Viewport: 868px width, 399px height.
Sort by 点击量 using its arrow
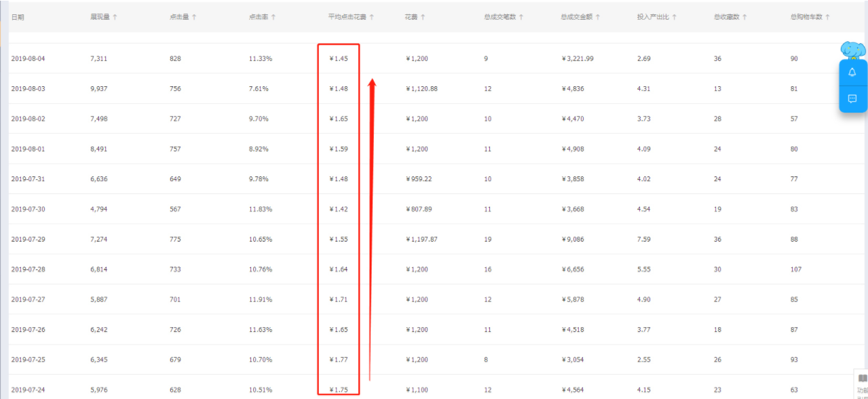coord(194,17)
